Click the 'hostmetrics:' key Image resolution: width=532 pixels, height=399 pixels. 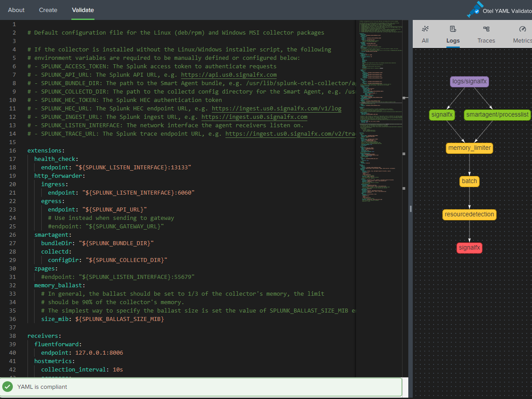[55, 361]
